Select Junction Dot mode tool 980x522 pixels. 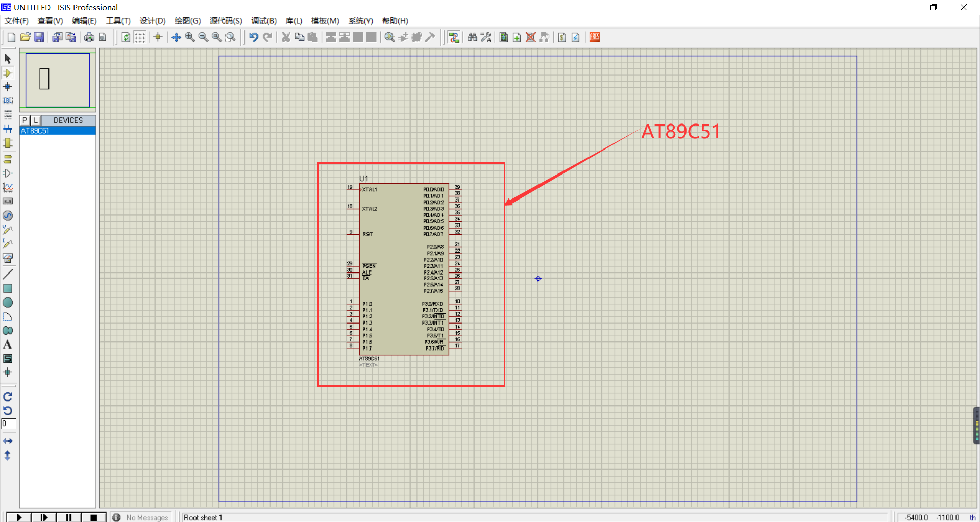[x=8, y=87]
